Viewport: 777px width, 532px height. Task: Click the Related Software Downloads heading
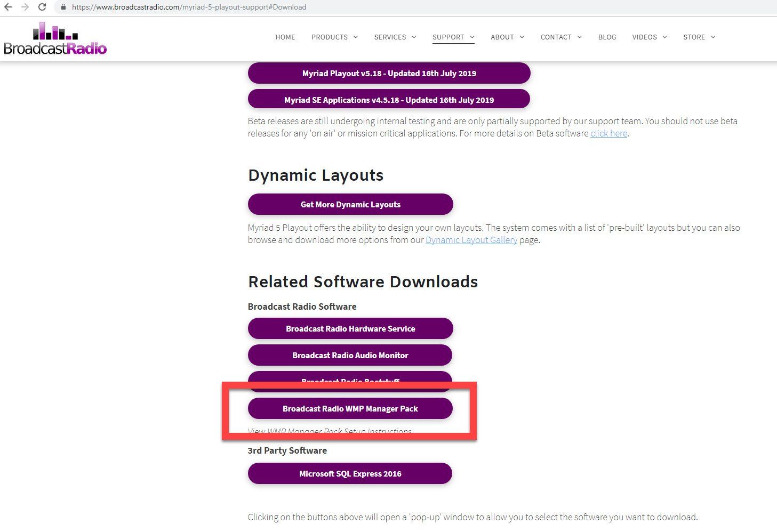coord(363,281)
